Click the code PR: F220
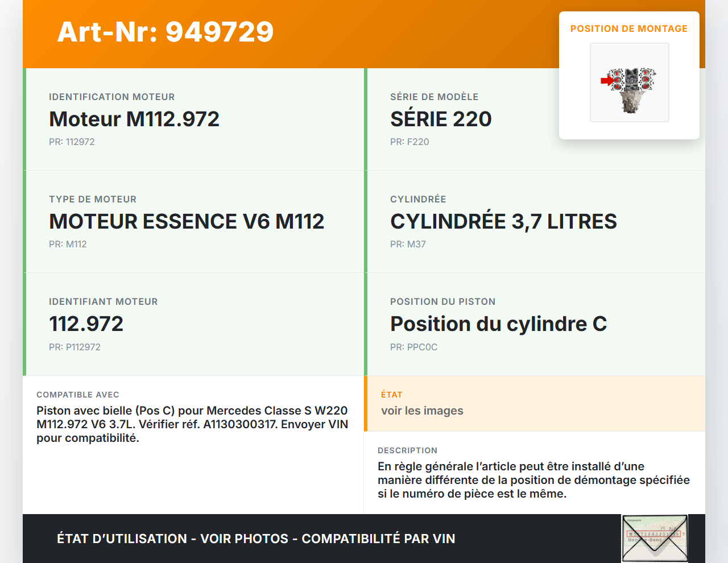 click(x=409, y=142)
